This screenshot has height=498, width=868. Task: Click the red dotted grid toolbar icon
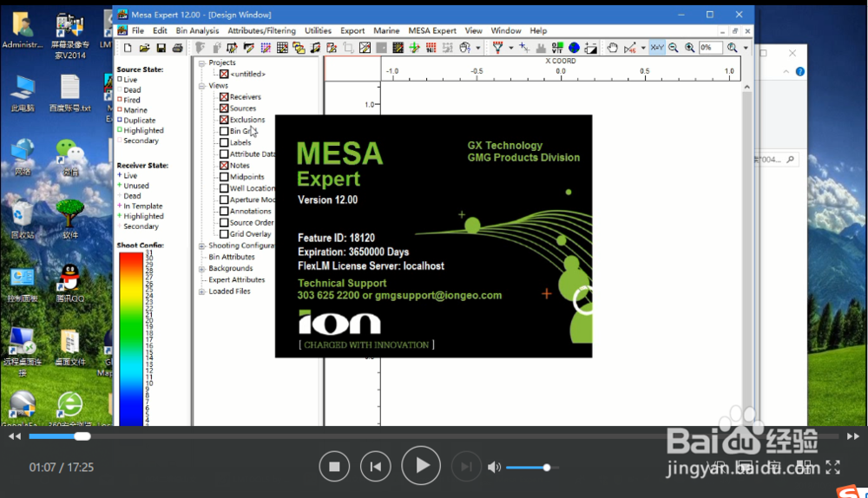point(431,48)
